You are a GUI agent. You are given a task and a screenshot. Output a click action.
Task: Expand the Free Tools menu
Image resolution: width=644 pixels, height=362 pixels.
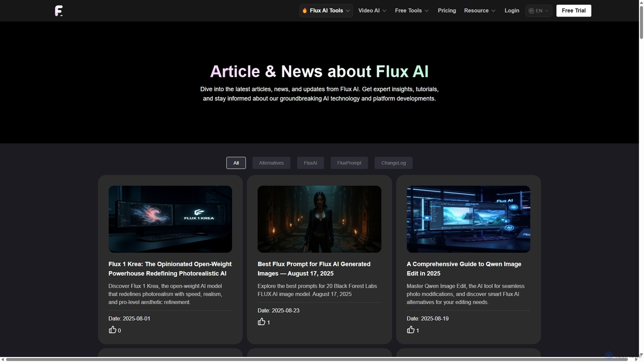point(412,11)
